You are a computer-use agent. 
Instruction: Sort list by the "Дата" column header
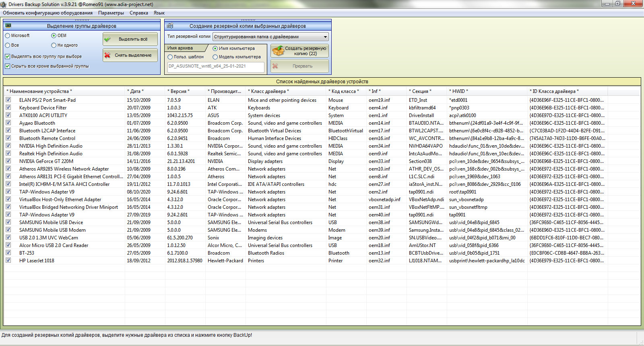tap(136, 91)
